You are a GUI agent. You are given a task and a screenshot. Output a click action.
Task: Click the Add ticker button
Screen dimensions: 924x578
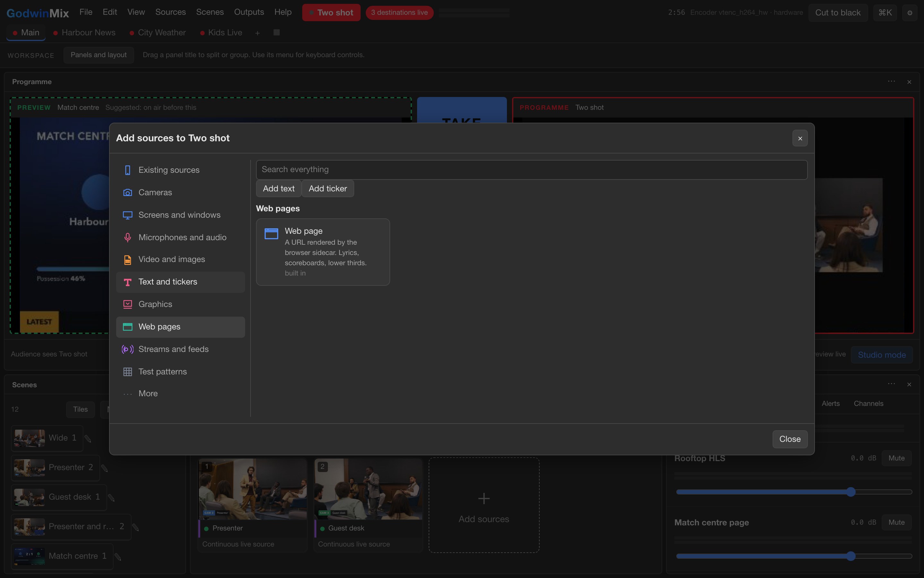click(x=328, y=189)
